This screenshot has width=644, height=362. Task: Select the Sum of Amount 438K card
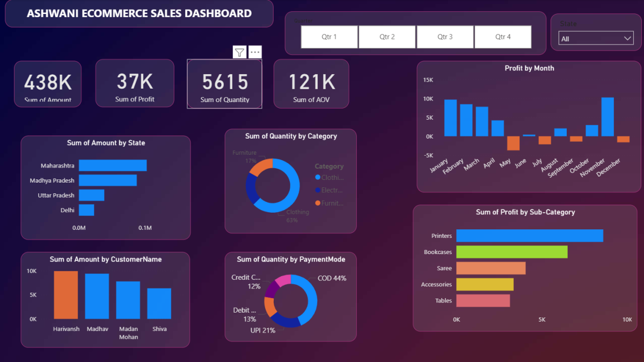[48, 84]
